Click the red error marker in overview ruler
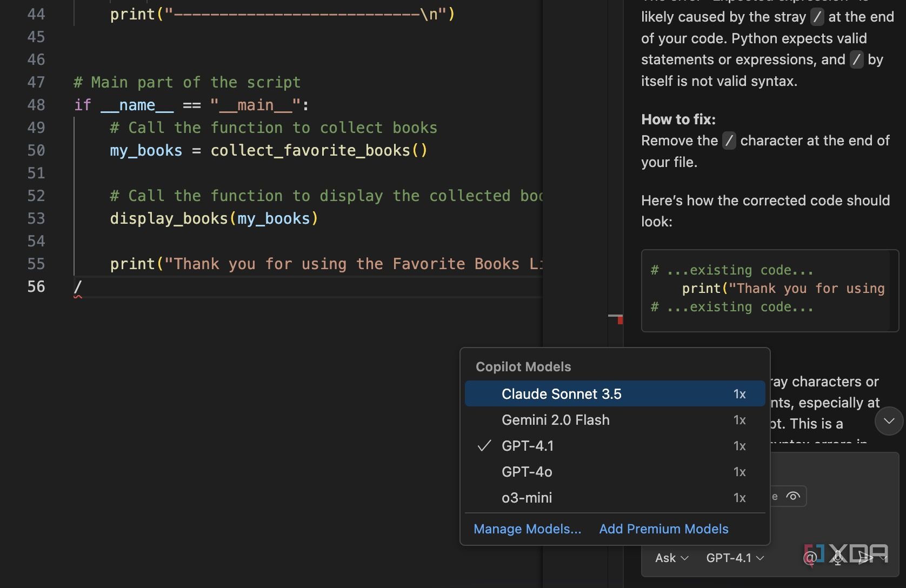906x588 pixels. click(620, 320)
